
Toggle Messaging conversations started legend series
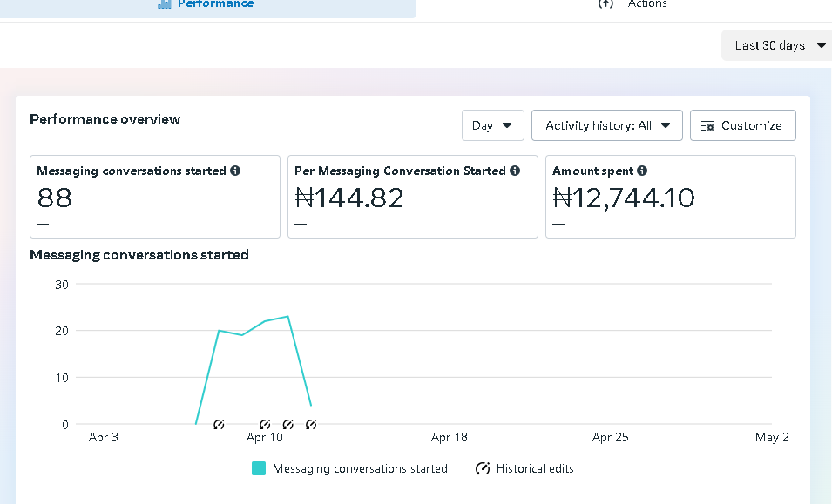pyautogui.click(x=349, y=468)
